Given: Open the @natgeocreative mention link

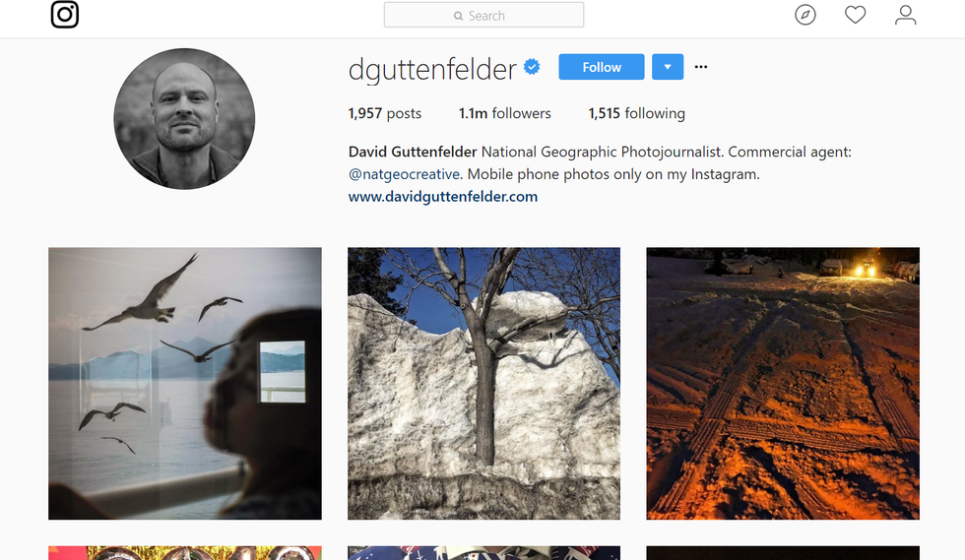Looking at the screenshot, I should tap(404, 174).
